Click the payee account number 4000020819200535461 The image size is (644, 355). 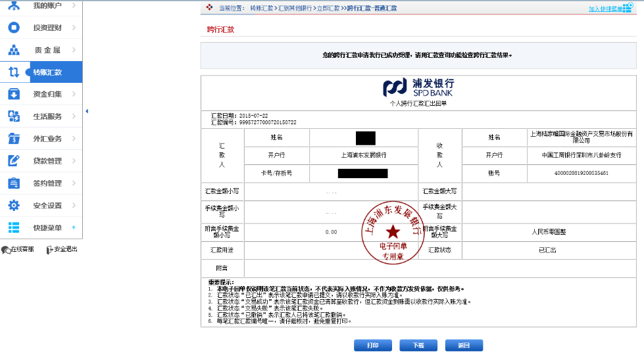point(582,173)
